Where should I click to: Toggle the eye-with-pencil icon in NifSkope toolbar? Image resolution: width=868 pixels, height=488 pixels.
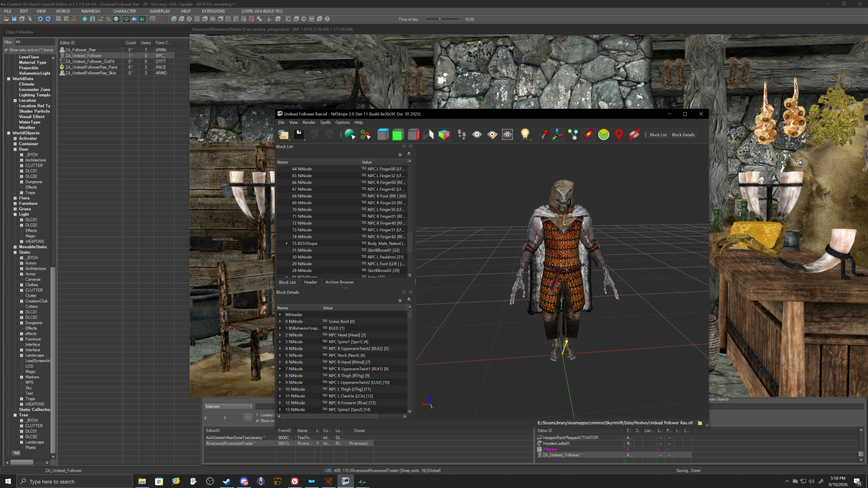pos(492,135)
